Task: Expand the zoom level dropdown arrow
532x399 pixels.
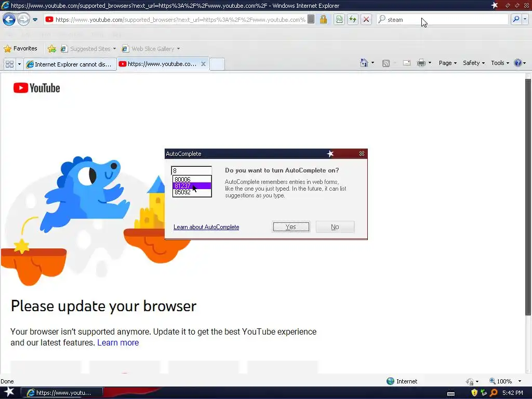Action: click(520, 381)
